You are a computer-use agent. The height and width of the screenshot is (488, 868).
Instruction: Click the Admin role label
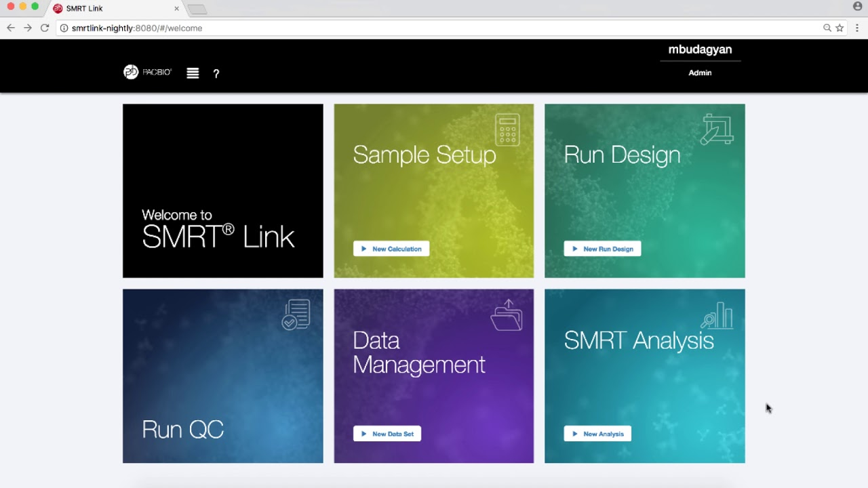coord(700,73)
